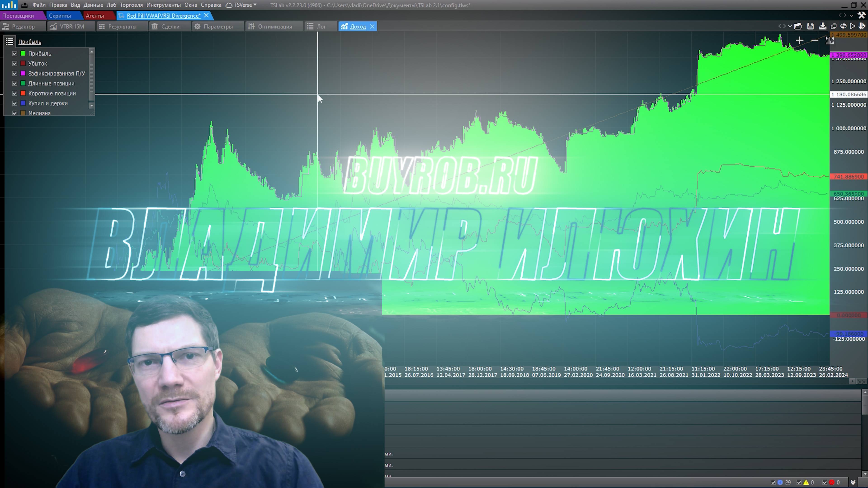868x488 pixels.
Task: Toggle the Короткие позиции checkbox
Action: (14, 93)
